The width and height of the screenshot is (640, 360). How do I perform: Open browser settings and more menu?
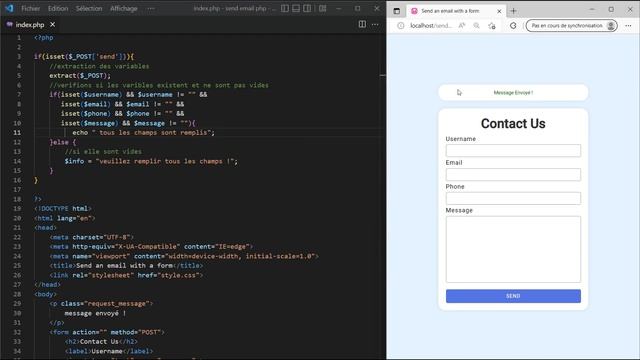pyautogui.click(x=628, y=26)
